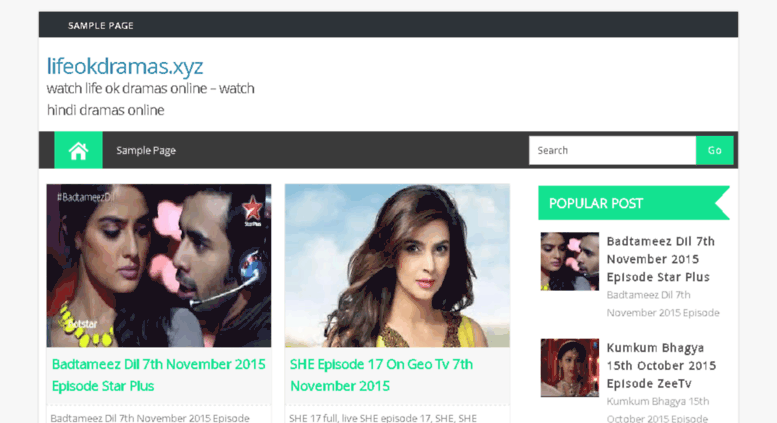Open Badtameez Dil 7th November 2015 green headline

159,375
